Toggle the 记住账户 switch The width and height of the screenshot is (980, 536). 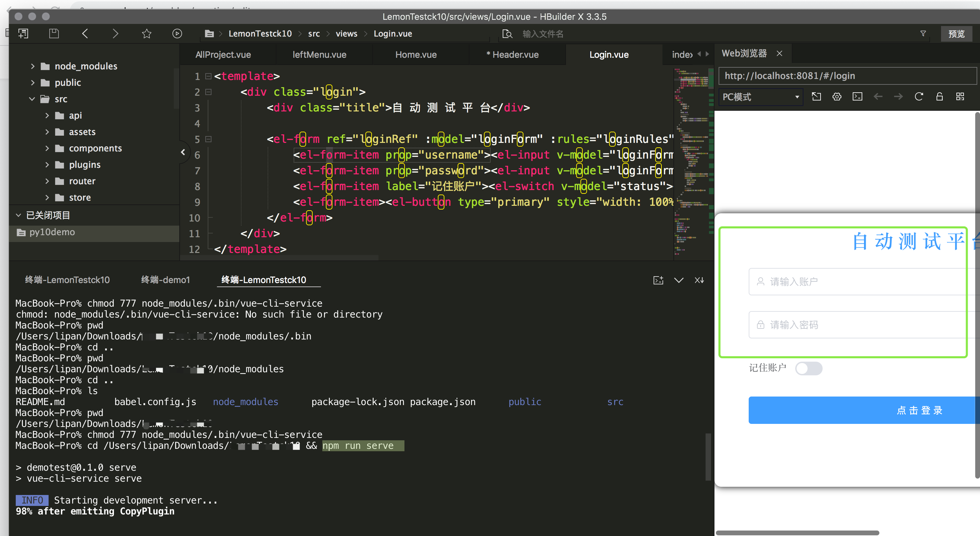(x=809, y=368)
